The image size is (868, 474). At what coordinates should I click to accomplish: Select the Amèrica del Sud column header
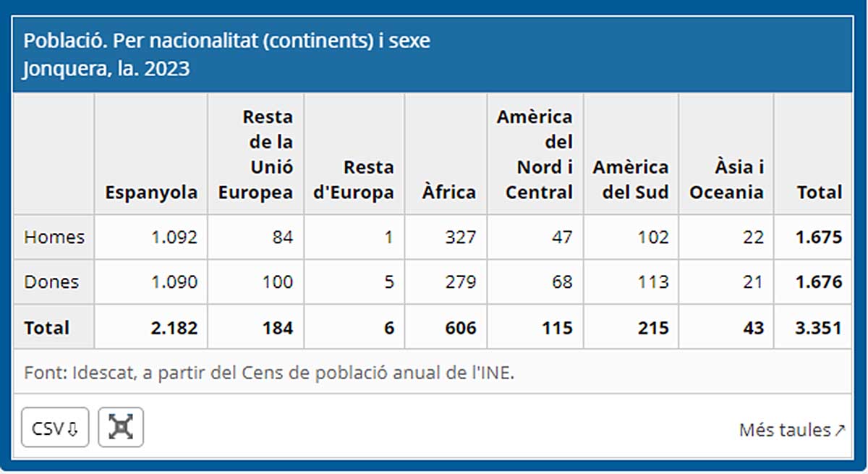click(x=631, y=180)
